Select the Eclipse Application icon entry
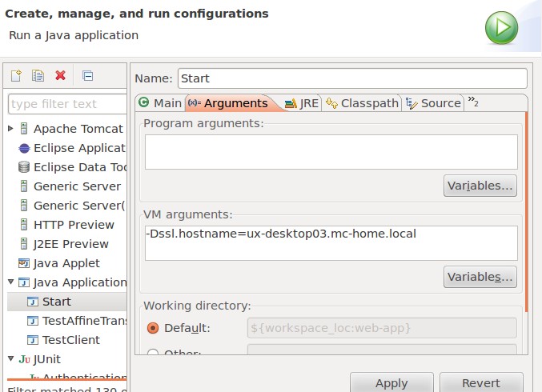Viewport: 542px width, 392px height. coord(24,148)
